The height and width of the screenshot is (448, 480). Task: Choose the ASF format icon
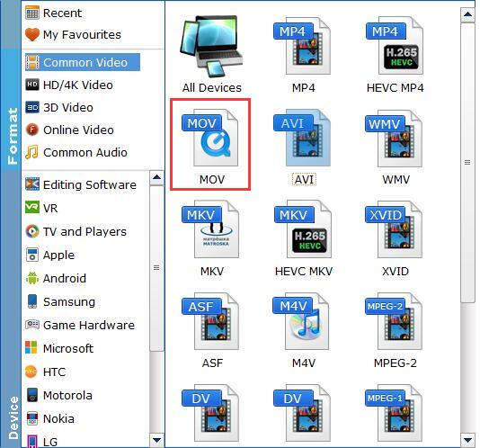point(210,321)
